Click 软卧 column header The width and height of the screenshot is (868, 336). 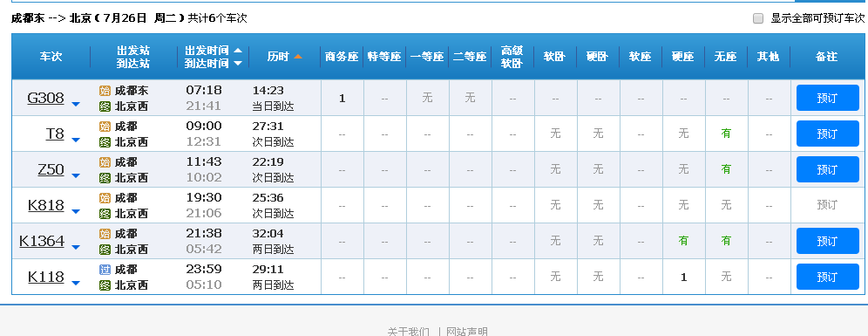tap(555, 57)
